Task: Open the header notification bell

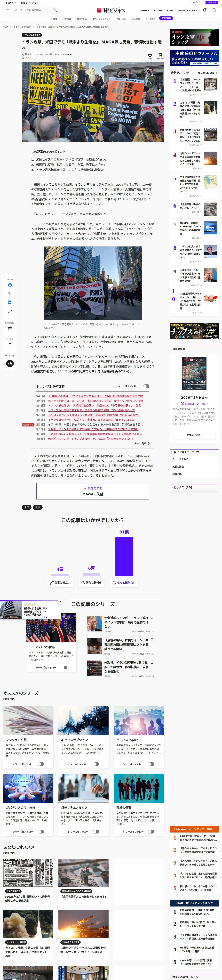Action: click(x=205, y=10)
